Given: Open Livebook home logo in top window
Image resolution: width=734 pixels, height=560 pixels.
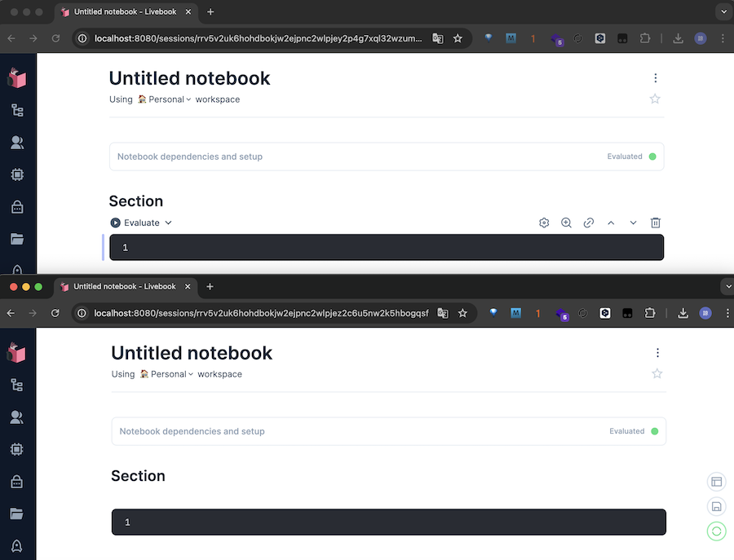Looking at the screenshot, I should coord(17,77).
